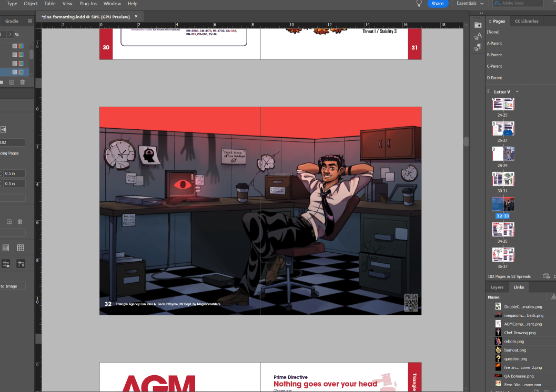Viewport: 556px width, 392px height.
Task: Select spread 28-29 thumbnail
Action: [x=503, y=153]
